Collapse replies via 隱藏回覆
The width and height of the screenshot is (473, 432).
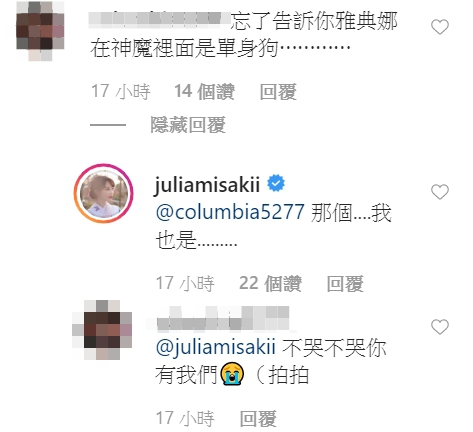coord(188,125)
